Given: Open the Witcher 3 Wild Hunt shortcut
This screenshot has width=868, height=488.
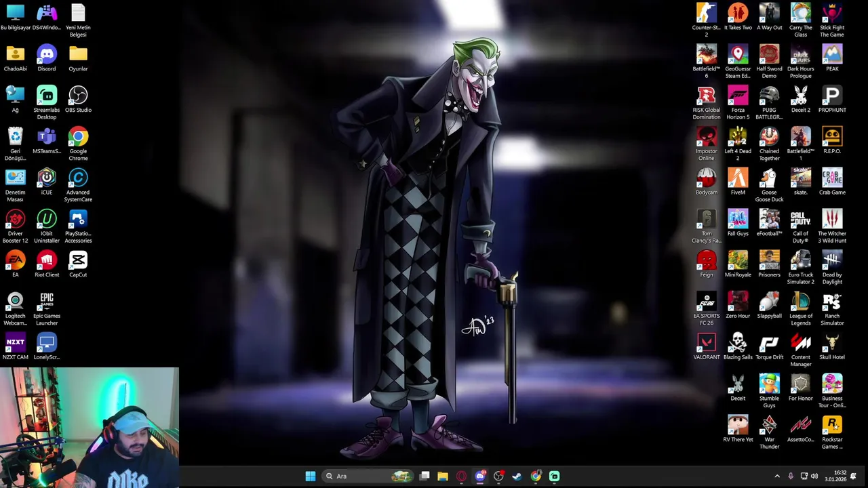Looking at the screenshot, I should pos(832,220).
